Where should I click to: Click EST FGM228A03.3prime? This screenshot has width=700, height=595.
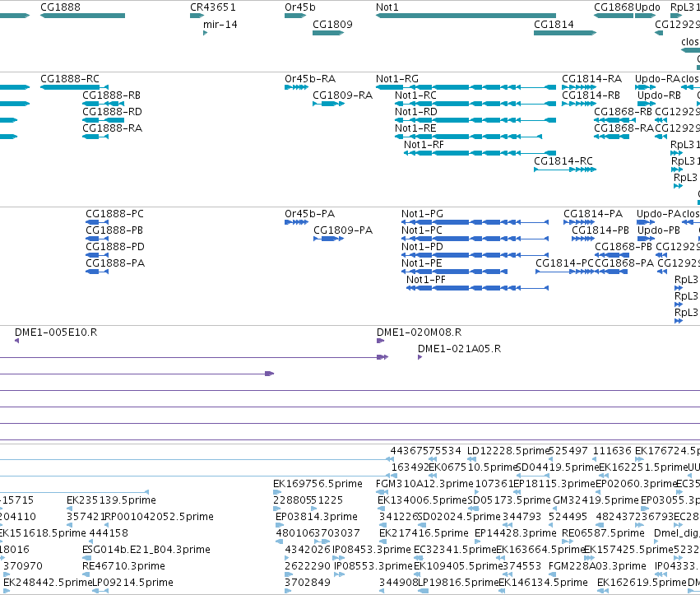pos(553,574)
